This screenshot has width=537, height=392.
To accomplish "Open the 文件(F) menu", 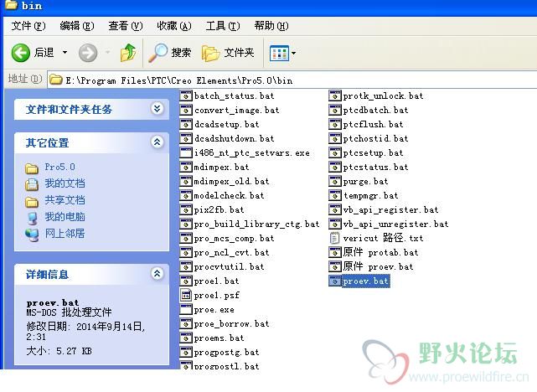I will 28,26.
